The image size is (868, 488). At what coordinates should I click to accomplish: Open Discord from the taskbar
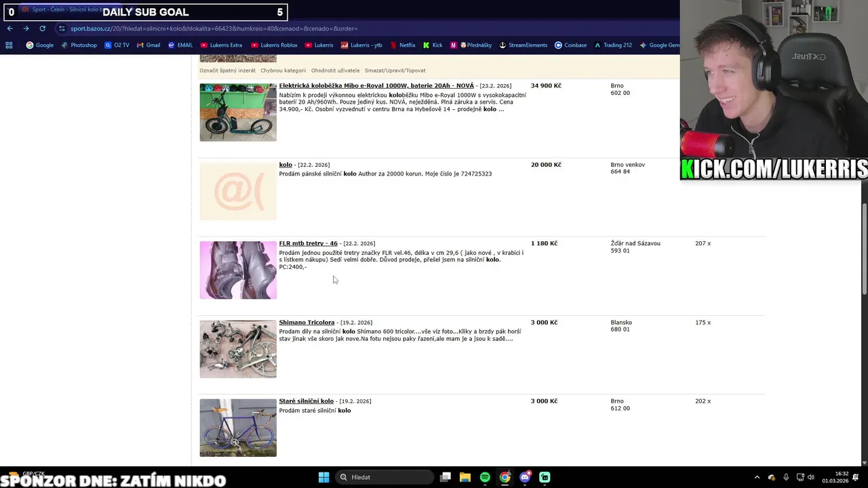pyautogui.click(x=525, y=477)
